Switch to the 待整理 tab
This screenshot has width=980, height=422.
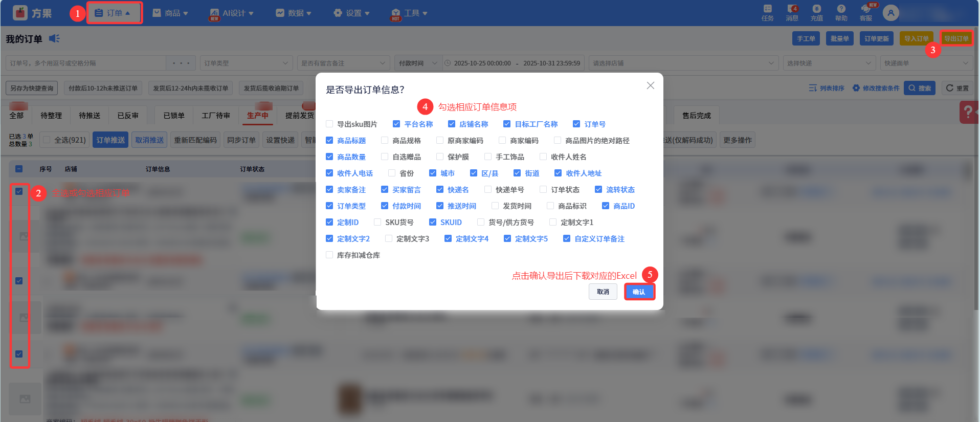click(x=51, y=116)
